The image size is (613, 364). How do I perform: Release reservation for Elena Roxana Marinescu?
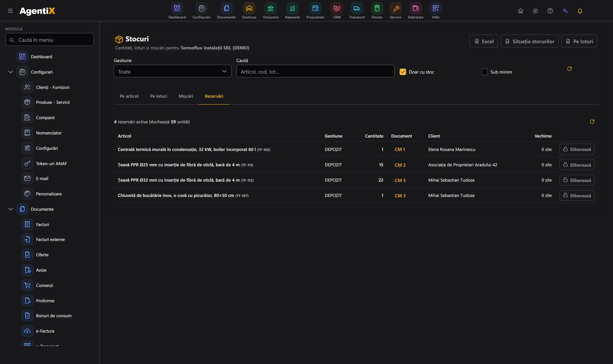tap(577, 149)
